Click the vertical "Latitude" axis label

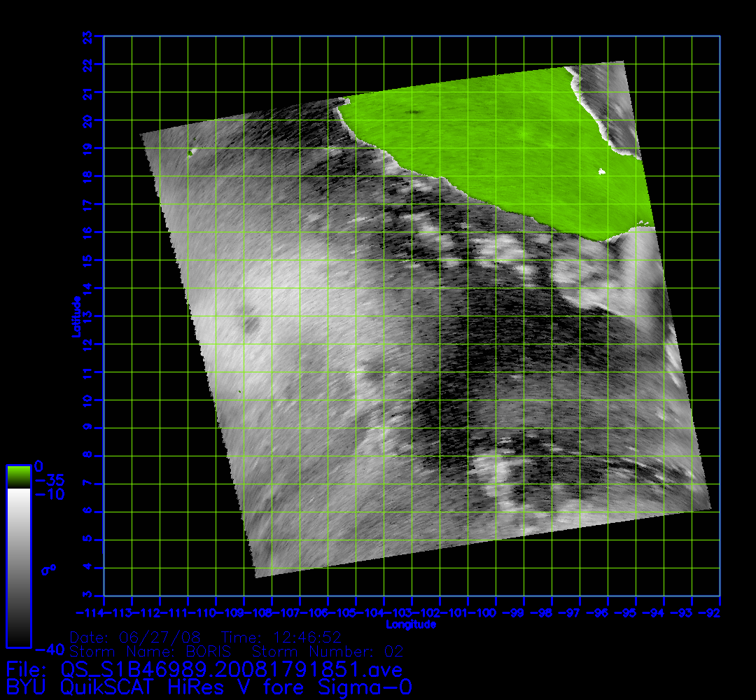[x=75, y=316]
